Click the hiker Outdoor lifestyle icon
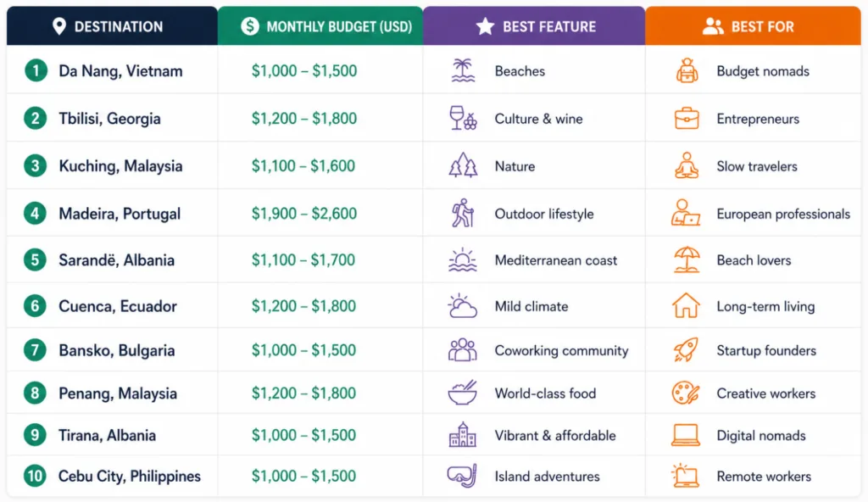This screenshot has height=502, width=868. (463, 214)
